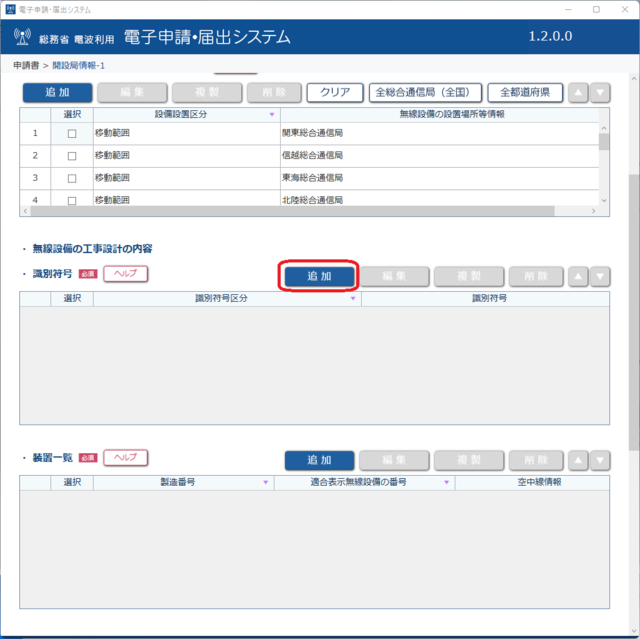Viewport: 640px width, 639px height.
Task: Click the 総務省 電波利用 antenna logo
Action: click(x=22, y=37)
